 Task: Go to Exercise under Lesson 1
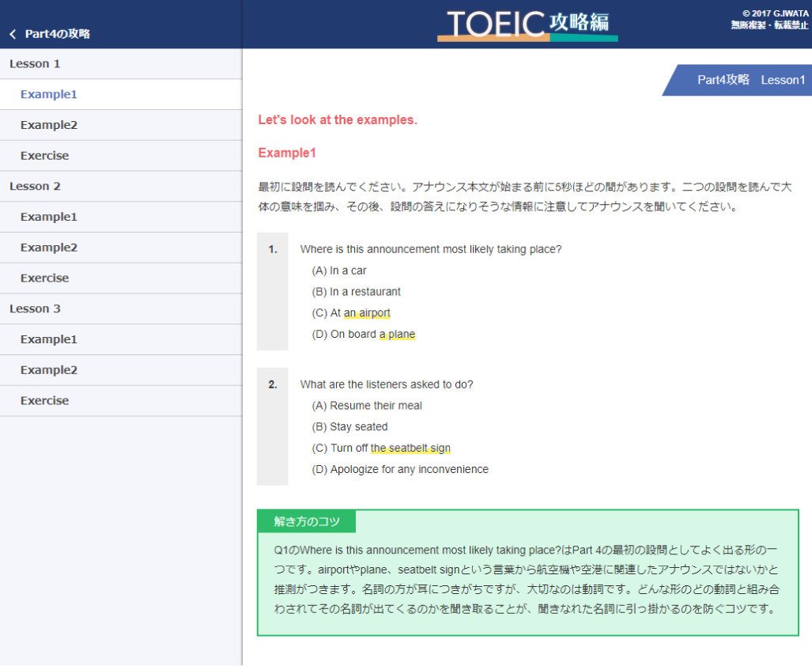[44, 156]
